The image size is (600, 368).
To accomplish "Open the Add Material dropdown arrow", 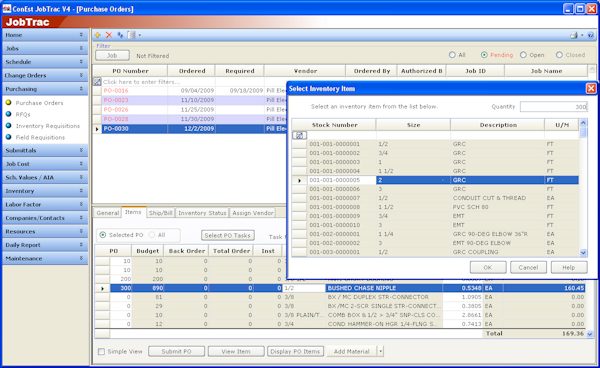I will [x=380, y=351].
